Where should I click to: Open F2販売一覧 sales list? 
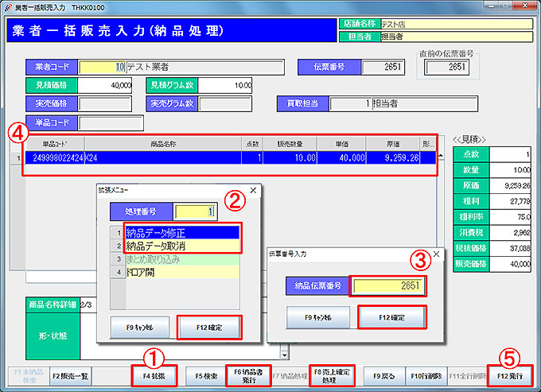[x=70, y=374]
